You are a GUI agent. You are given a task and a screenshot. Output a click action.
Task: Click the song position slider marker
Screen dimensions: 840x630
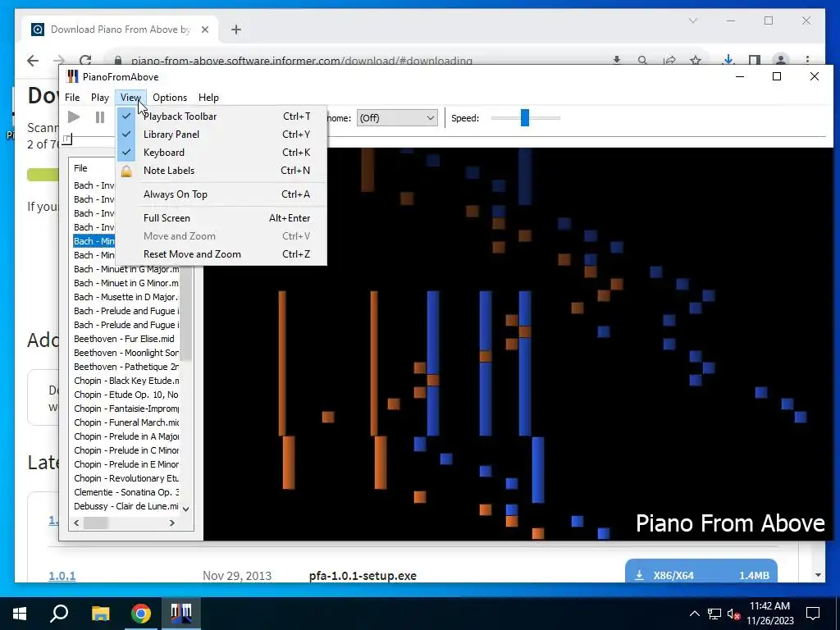pos(66,139)
